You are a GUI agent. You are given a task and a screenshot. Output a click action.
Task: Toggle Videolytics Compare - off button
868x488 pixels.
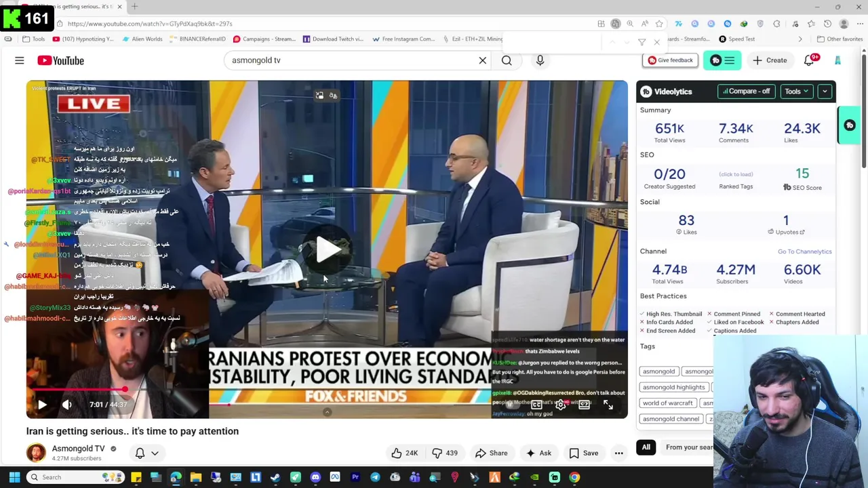pyautogui.click(x=747, y=91)
